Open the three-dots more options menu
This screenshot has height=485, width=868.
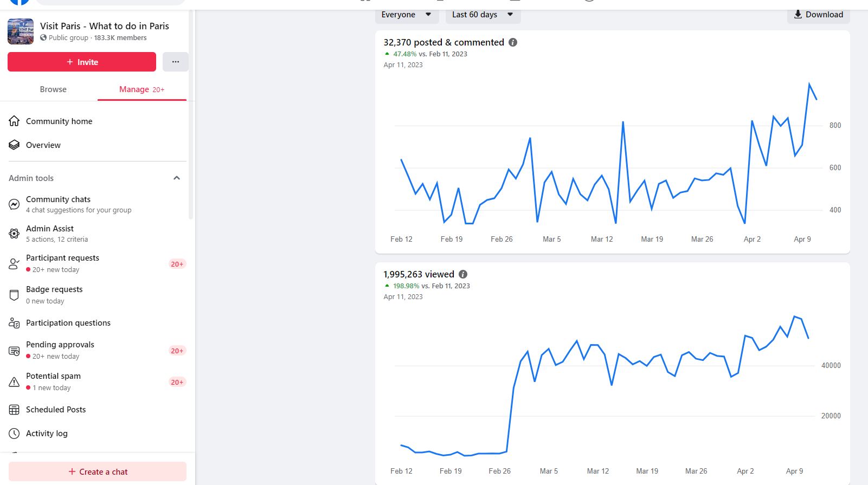tap(176, 62)
